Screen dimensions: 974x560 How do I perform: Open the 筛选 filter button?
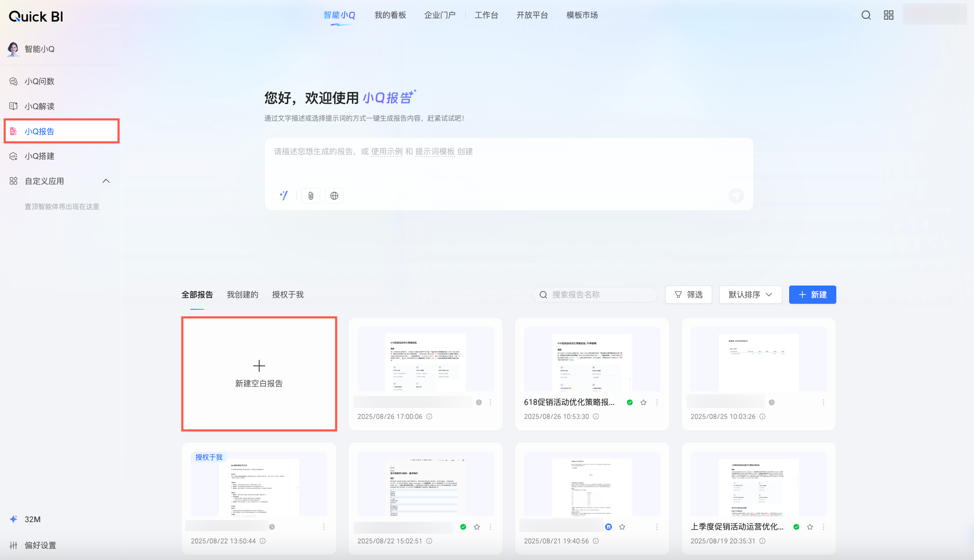688,294
